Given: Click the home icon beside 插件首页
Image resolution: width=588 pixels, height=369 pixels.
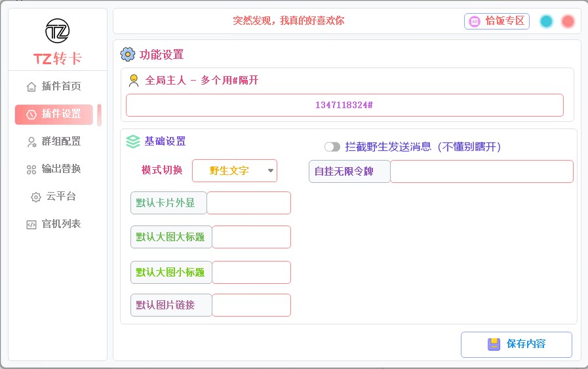Looking at the screenshot, I should tap(31, 87).
